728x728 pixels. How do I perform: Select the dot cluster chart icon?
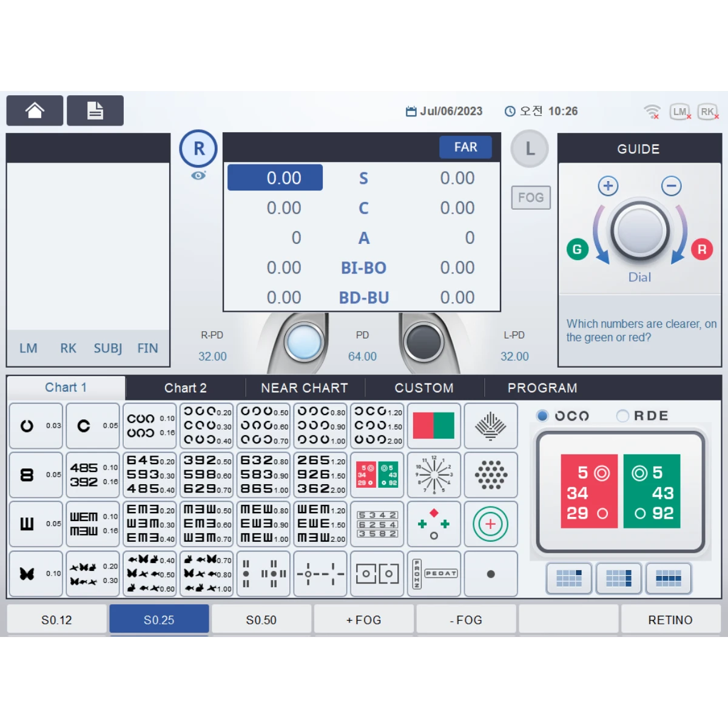click(491, 474)
